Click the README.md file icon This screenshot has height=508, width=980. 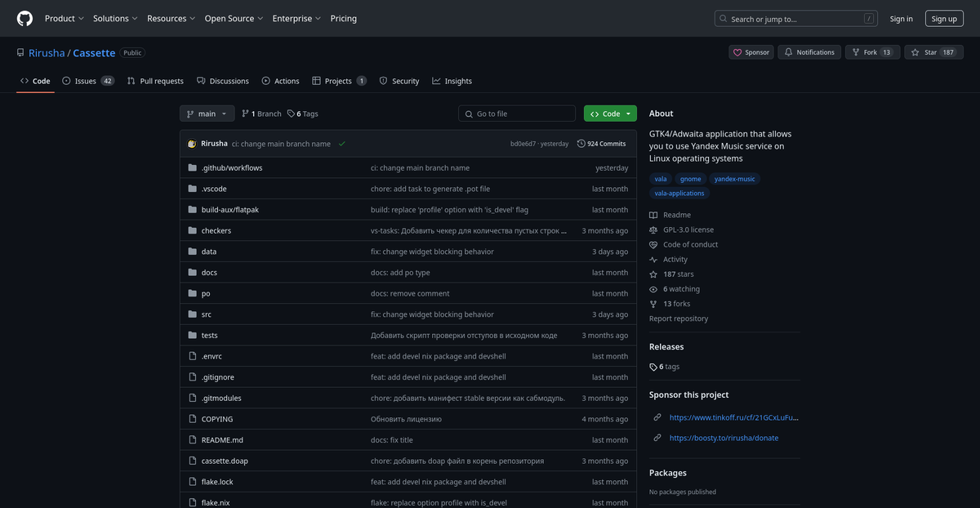[x=193, y=440]
